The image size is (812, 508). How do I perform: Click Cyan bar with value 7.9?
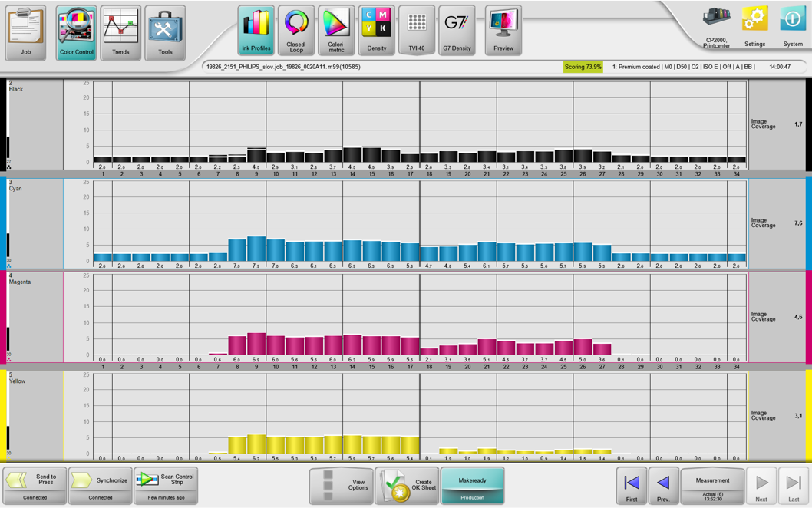pyautogui.click(x=256, y=249)
